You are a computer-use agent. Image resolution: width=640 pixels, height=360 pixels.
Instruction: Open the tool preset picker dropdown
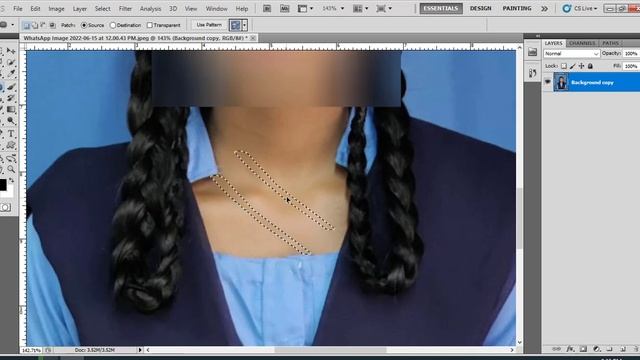tap(13, 25)
